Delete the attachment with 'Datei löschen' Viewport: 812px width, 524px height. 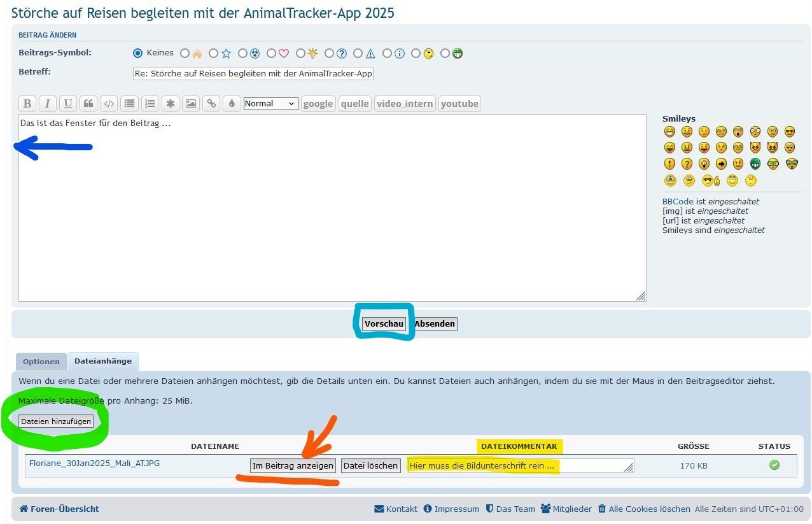click(371, 465)
